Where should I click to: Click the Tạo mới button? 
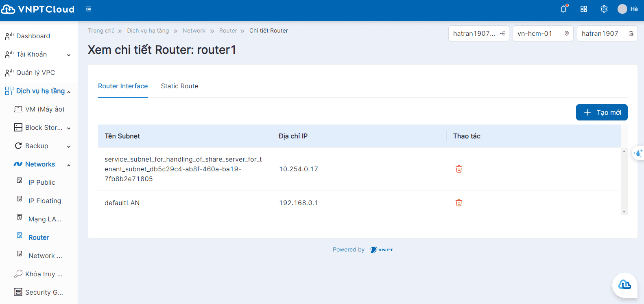pos(602,112)
